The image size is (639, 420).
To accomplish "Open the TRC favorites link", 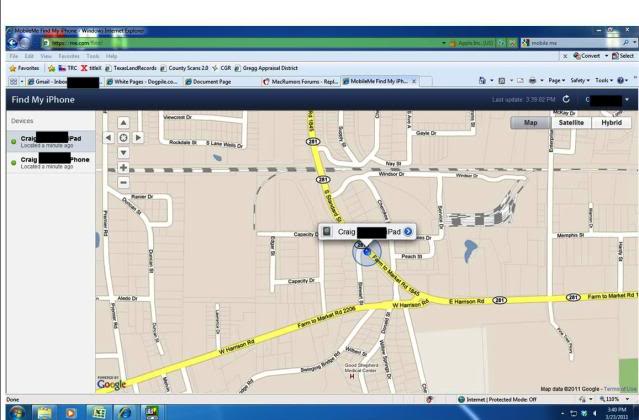I will coord(68,68).
